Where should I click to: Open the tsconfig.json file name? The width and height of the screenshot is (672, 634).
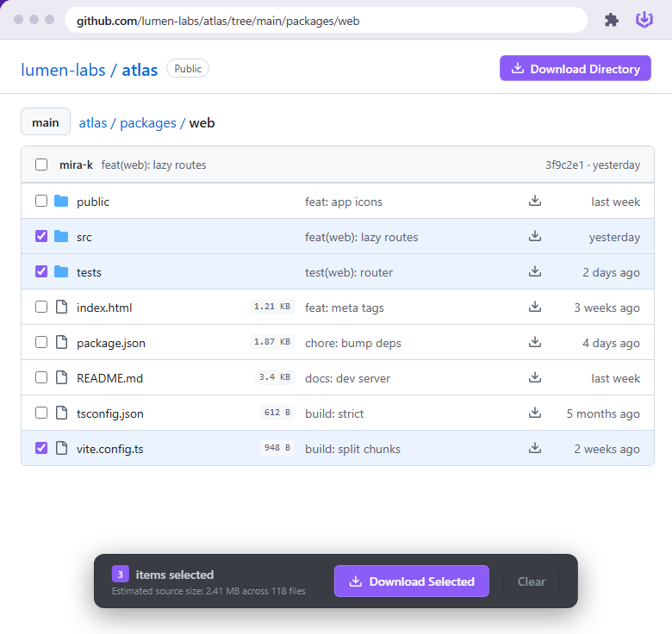pos(110,413)
